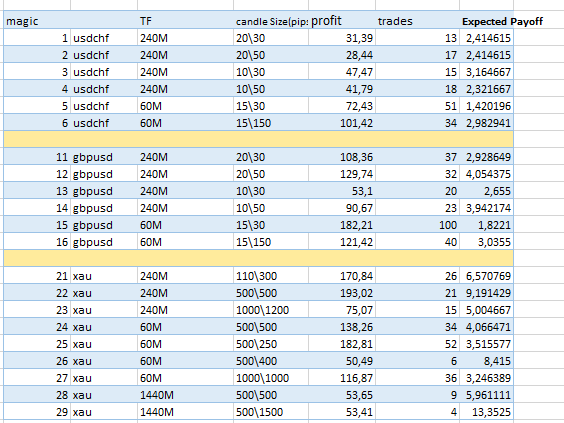This screenshot has height=423, width=564.
Task: Click profit value 101,42
Action: 342,123
